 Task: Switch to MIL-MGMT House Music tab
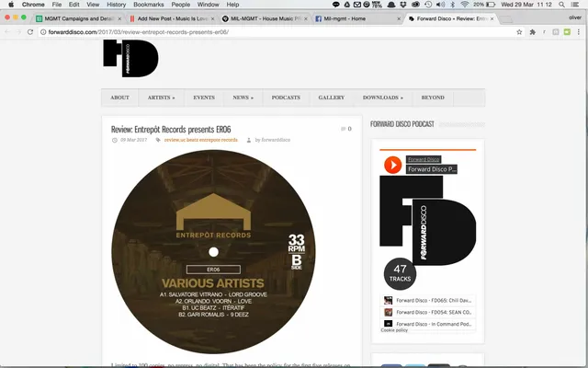[265, 18]
